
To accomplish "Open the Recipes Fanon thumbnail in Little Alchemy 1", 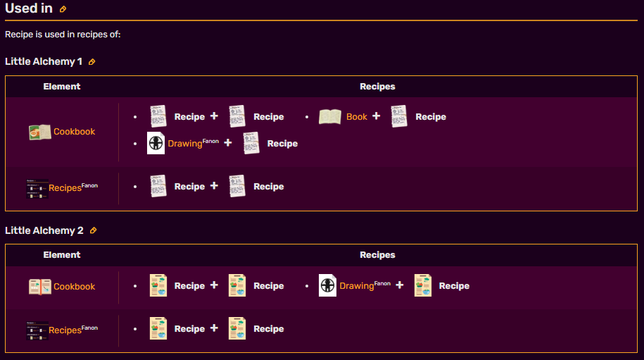I will 37,189.
